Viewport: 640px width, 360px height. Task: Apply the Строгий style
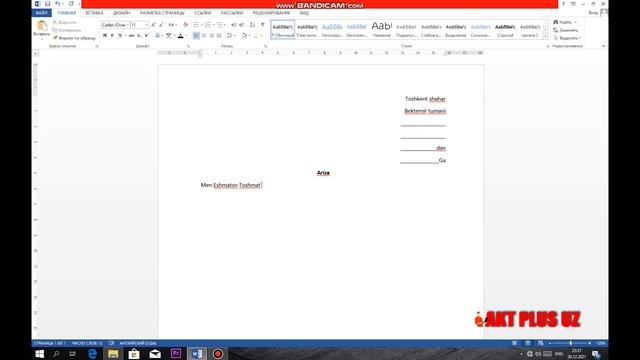tap(505, 29)
